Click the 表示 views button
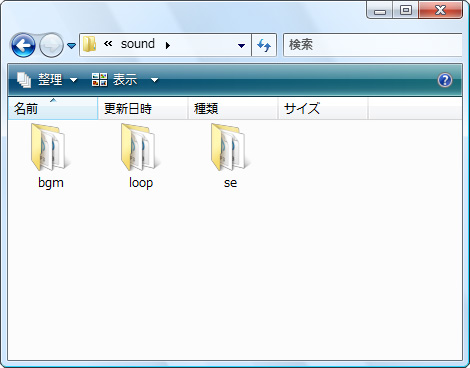Screen dimensions: 470x368 click(x=114, y=80)
